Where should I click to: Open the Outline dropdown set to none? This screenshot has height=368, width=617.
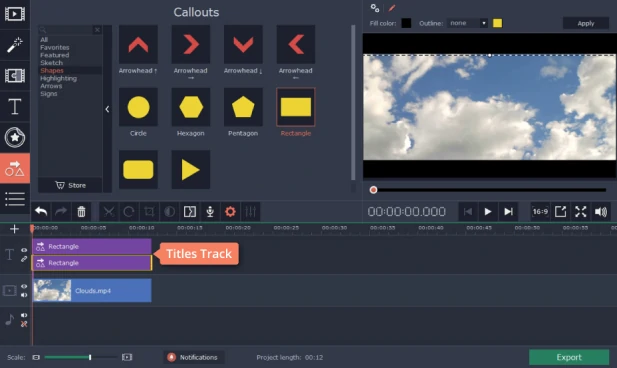467,23
